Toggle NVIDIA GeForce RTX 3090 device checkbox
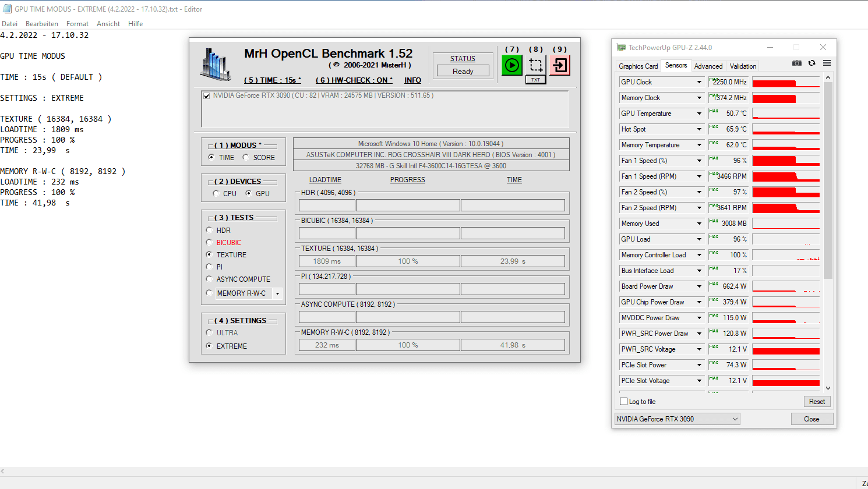This screenshot has height=489, width=868. 206,96
